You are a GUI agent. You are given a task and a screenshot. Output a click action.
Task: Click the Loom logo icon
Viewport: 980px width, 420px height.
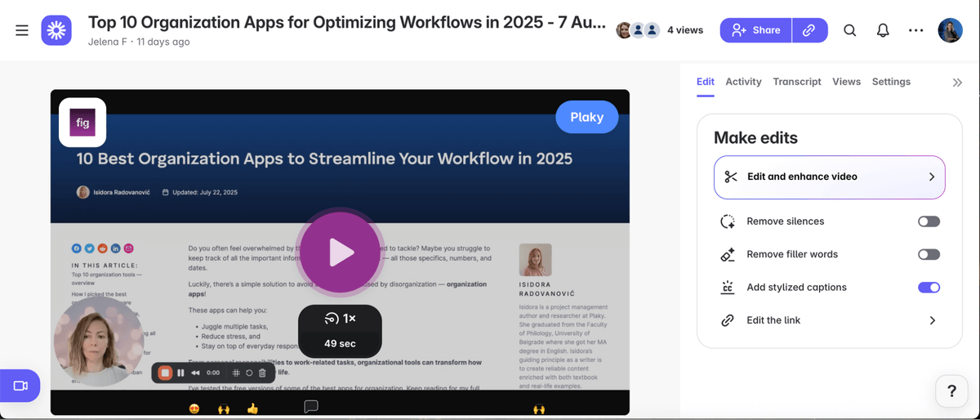coord(56,30)
